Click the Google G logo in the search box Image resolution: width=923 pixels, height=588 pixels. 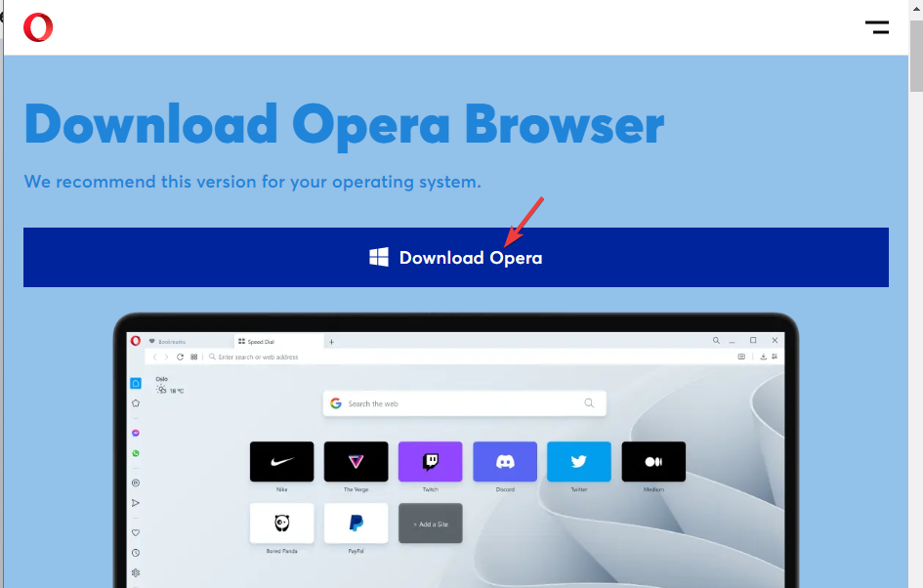coord(336,403)
